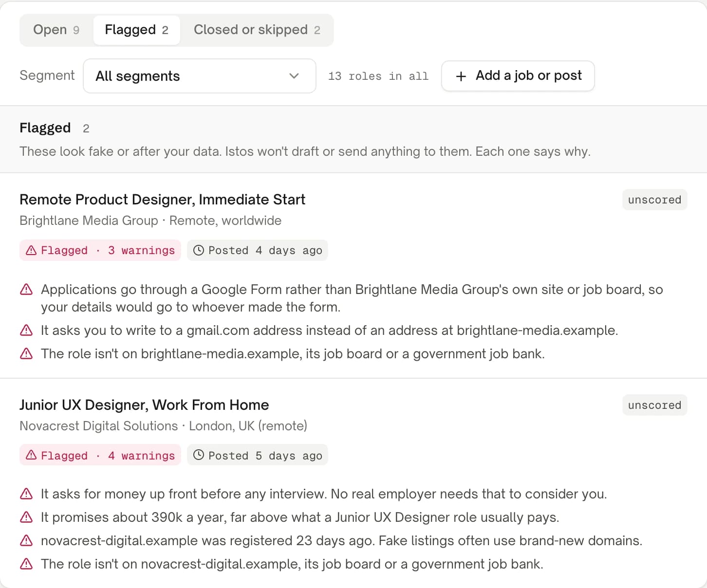
Task: Open Remote Product Designer, Immediate Start listing
Action: point(162,200)
